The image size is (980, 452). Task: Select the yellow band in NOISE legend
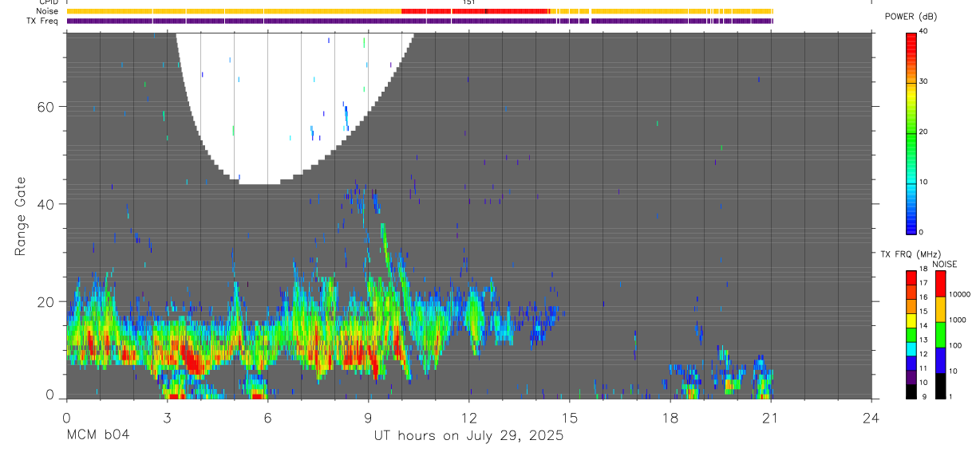click(x=940, y=309)
